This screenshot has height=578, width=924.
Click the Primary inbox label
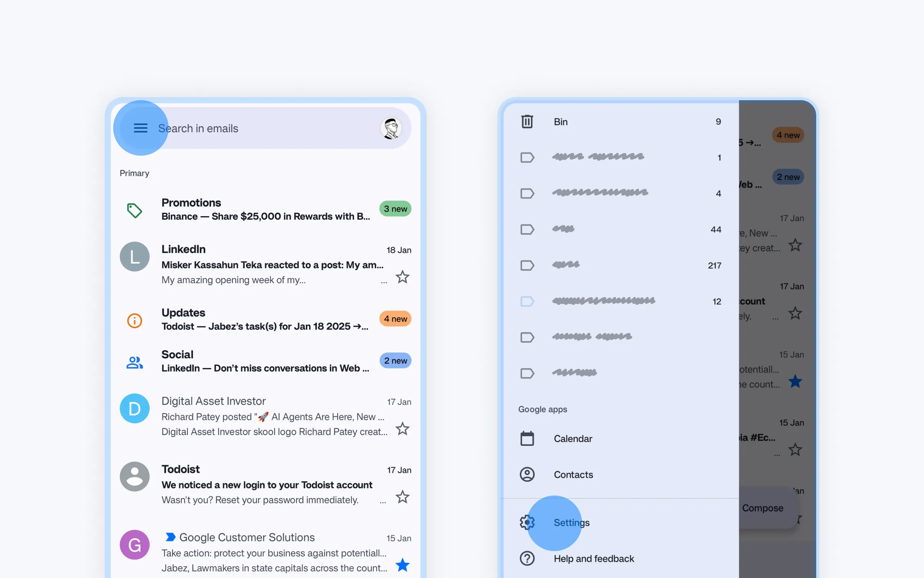tap(134, 173)
